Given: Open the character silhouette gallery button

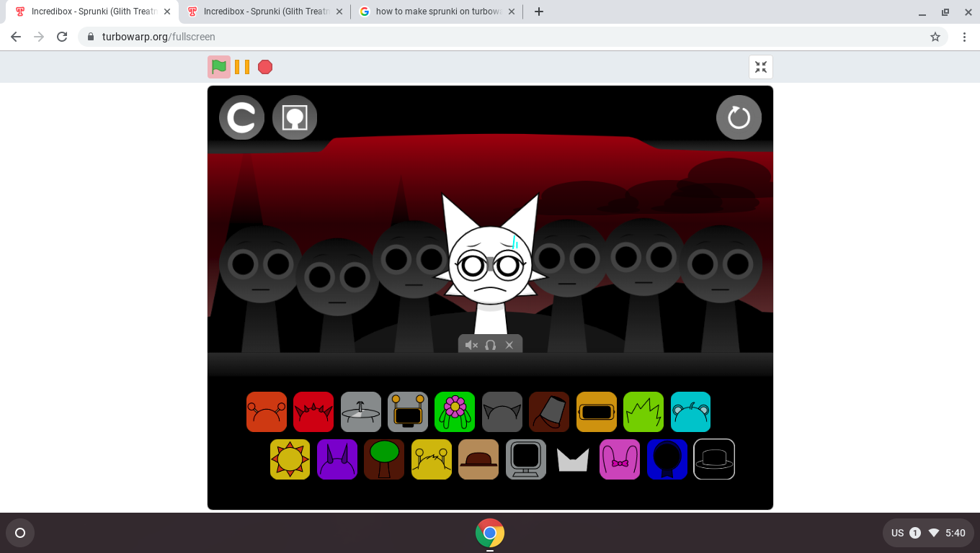Looking at the screenshot, I should click(295, 117).
